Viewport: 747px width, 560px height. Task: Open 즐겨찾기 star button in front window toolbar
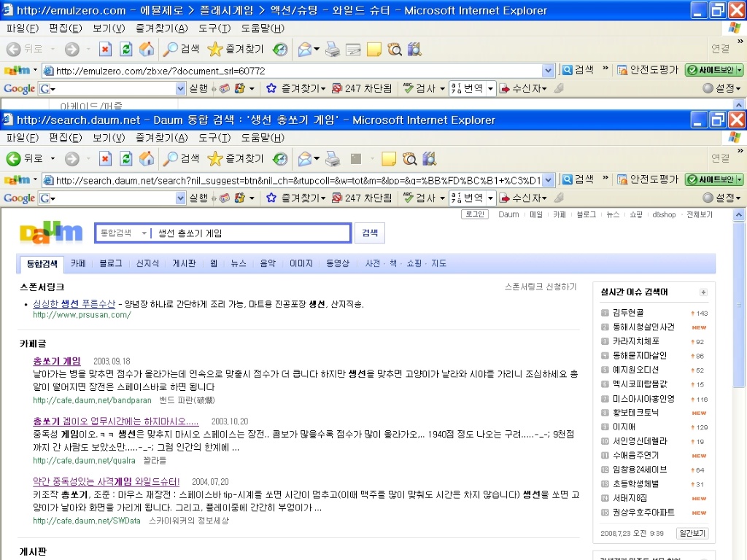(x=236, y=158)
